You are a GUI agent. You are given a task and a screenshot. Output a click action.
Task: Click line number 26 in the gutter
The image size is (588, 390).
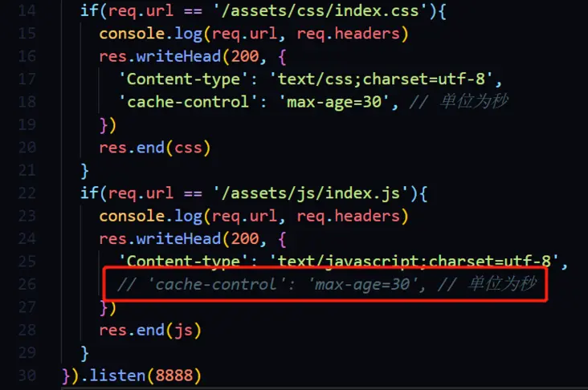coord(27,284)
